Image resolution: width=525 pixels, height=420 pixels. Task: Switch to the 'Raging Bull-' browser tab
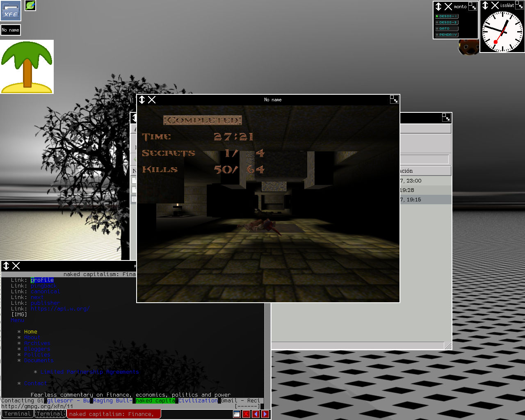[x=113, y=401]
